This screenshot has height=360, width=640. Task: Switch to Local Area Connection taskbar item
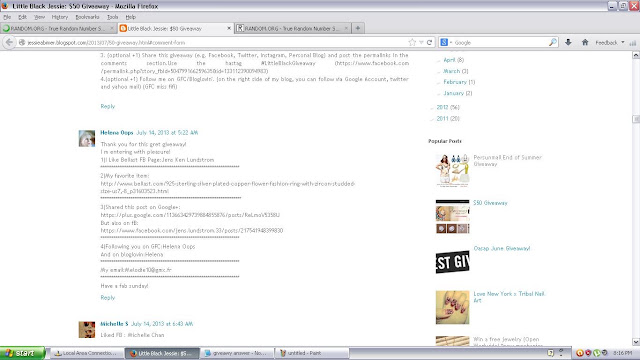87,353
